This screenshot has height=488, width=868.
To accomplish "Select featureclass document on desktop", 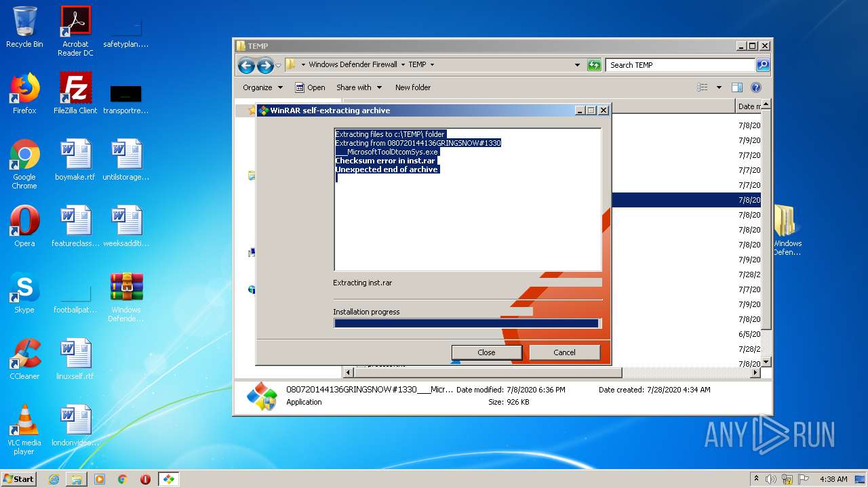I will (75, 227).
